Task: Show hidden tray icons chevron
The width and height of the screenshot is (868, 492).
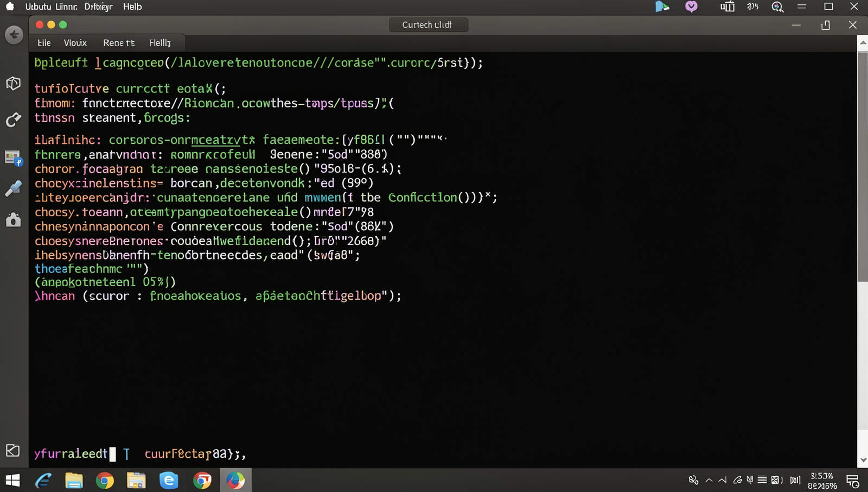Action: click(709, 480)
